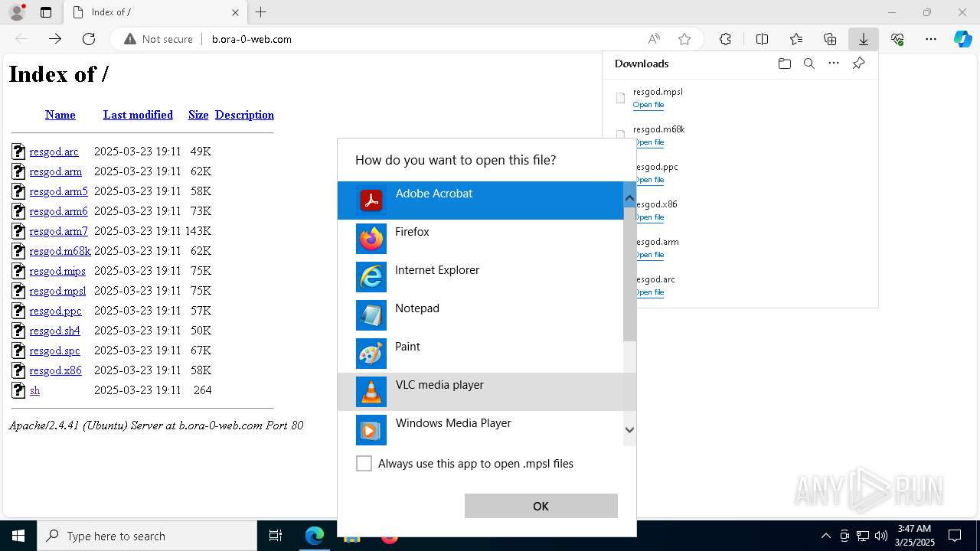Open the tab actions menu icon
Image resolution: width=980 pixels, height=551 pixels.
pyautogui.click(x=46, y=12)
